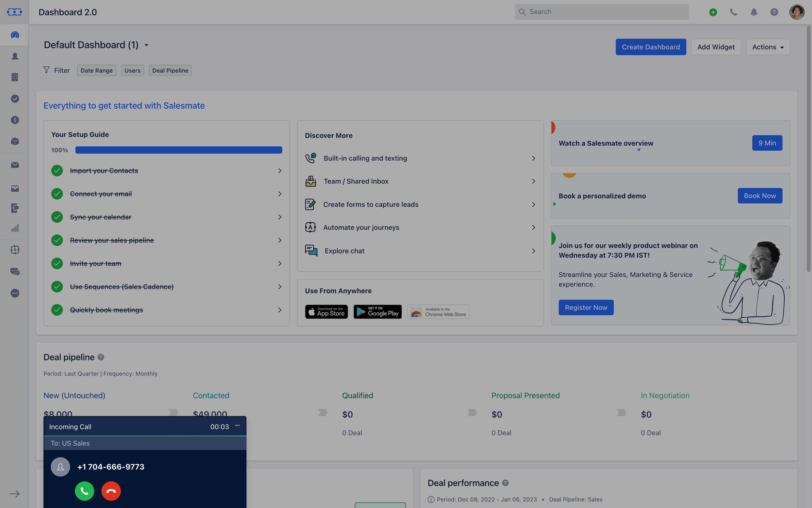This screenshot has width=812, height=508.
Task: Open the Actions dropdown
Action: coord(768,47)
